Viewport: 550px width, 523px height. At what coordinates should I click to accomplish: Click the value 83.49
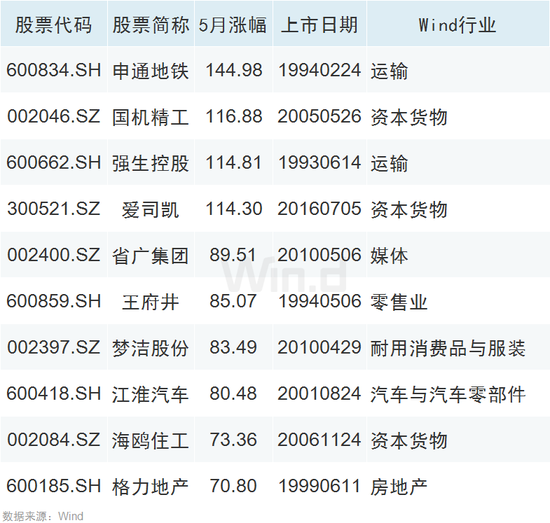(x=233, y=347)
